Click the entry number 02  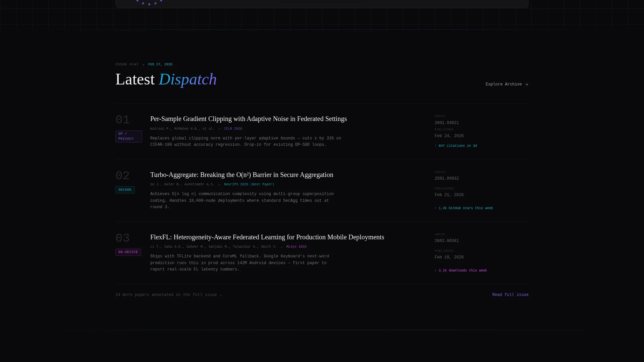122,176
